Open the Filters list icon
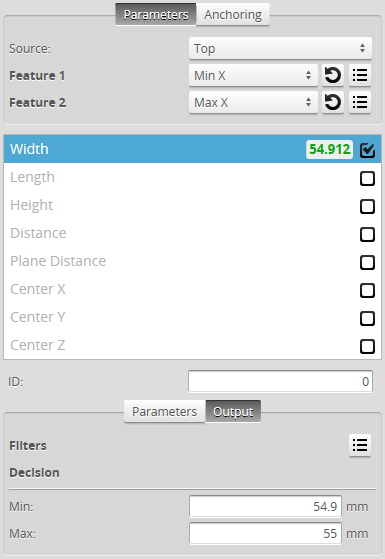 [360, 445]
